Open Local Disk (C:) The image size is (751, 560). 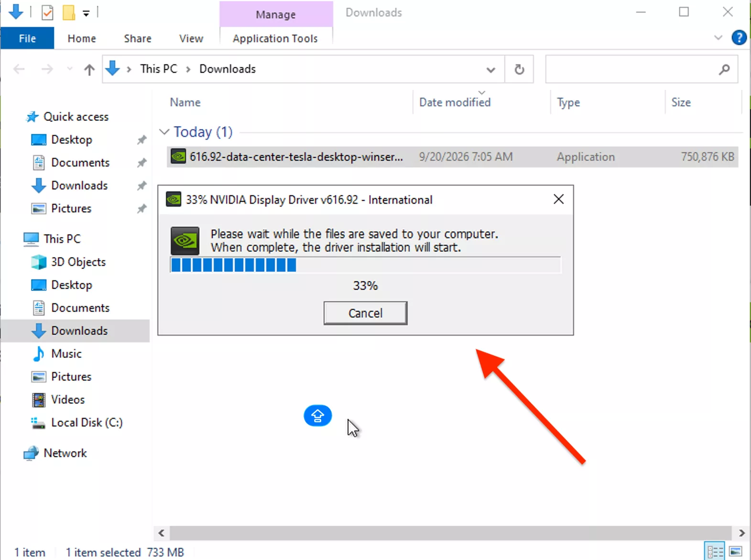[87, 423]
